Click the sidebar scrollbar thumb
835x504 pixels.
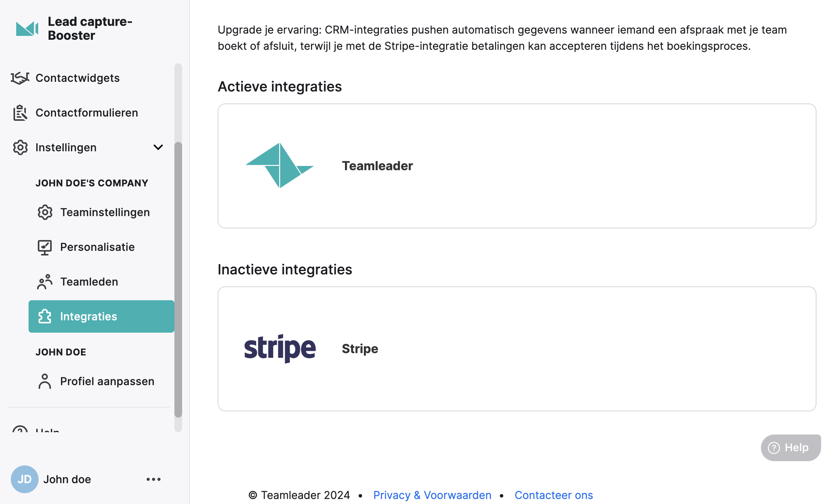[x=178, y=280]
